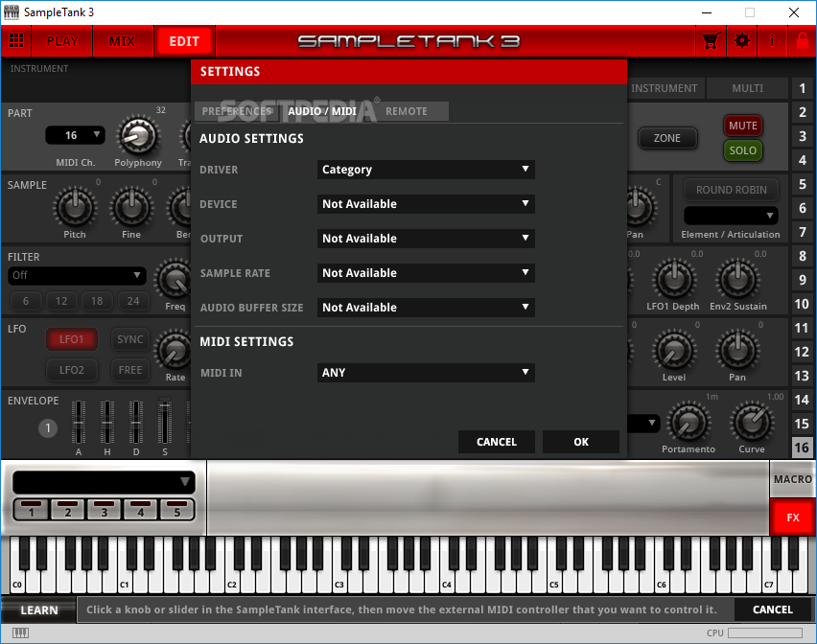Toggle LFO FREE mode
Screen dimensions: 817x644
point(129,370)
